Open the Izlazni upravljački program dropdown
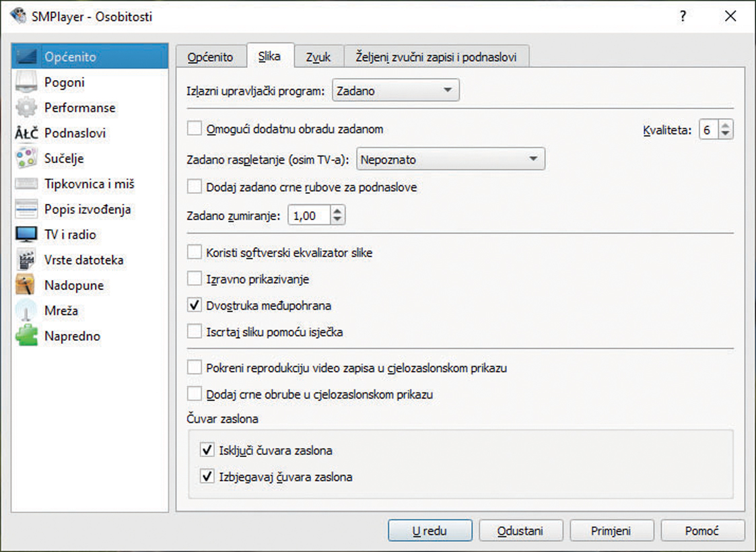Image resolution: width=756 pixels, height=552 pixels. (x=395, y=90)
